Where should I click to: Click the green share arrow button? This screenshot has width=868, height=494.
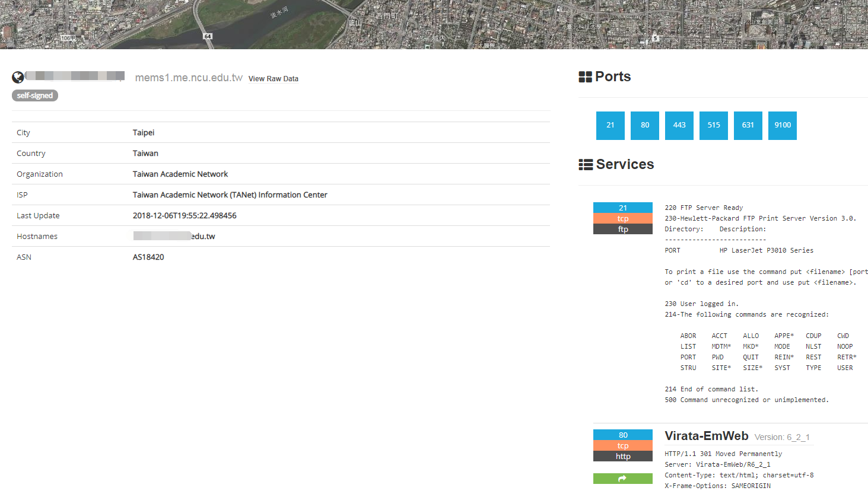[x=622, y=479]
